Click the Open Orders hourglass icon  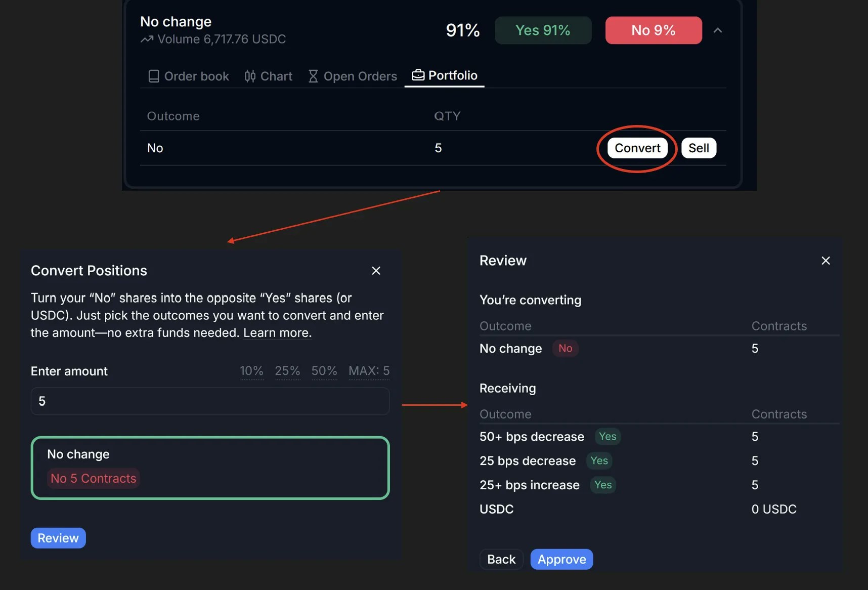(x=314, y=76)
